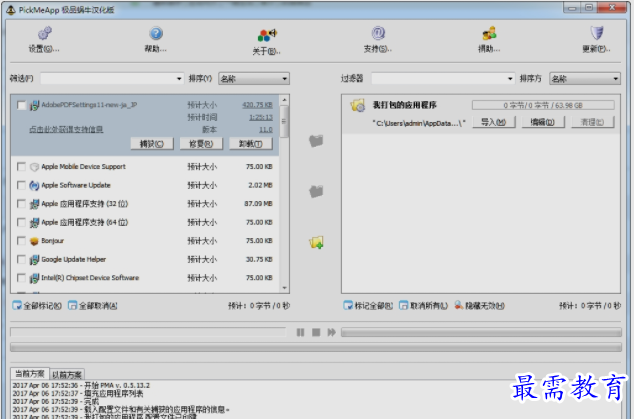The image size is (634, 419).
Task: Tick the AdobePDFSettings11 checkbox
Action: (21, 105)
